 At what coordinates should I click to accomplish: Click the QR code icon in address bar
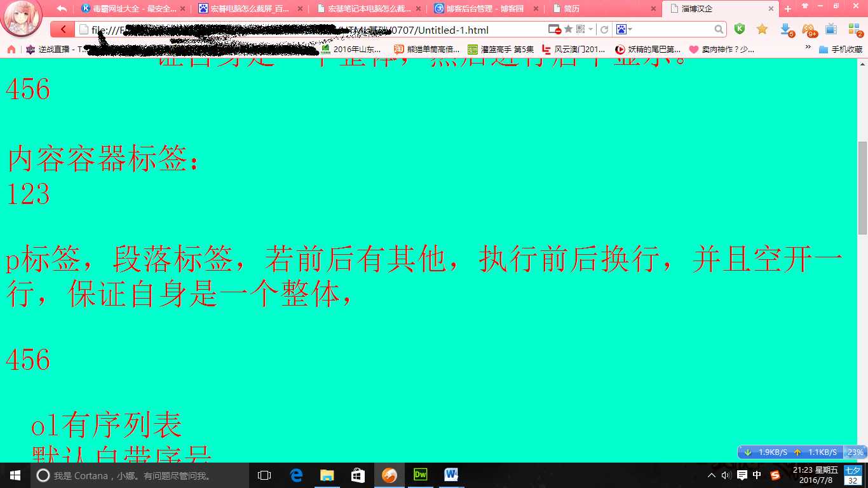(580, 29)
